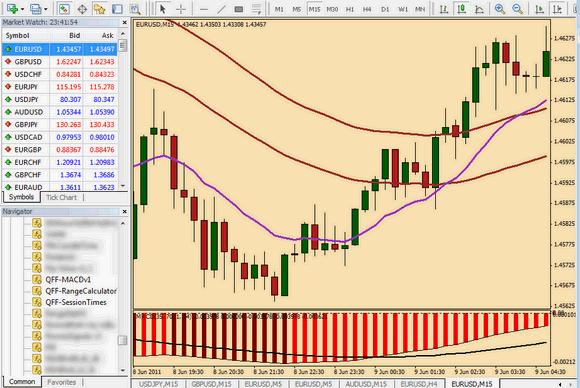The width and height of the screenshot is (580, 388).
Task: Switch to the Tick Chart tab
Action: (61, 198)
